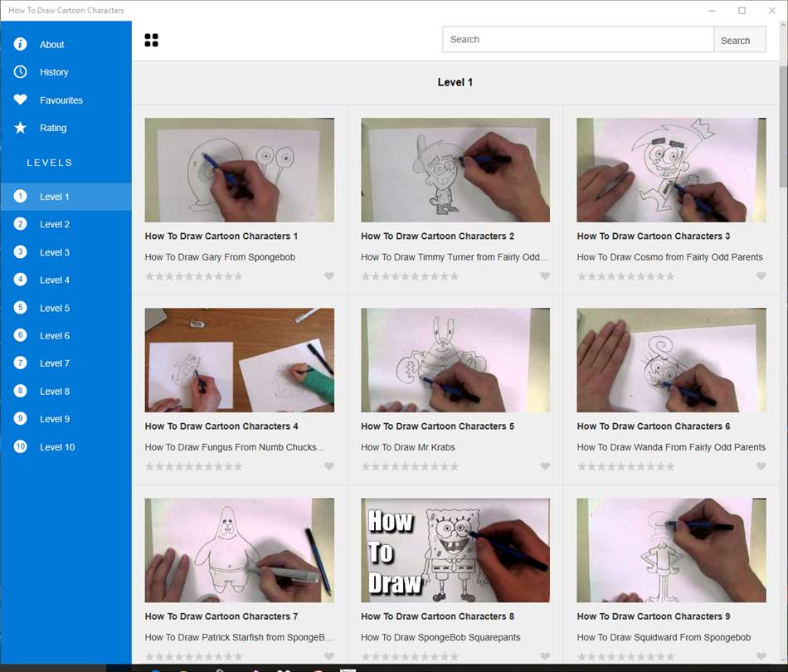Select Level 3 in the sidebar
788x672 pixels.
66,252
